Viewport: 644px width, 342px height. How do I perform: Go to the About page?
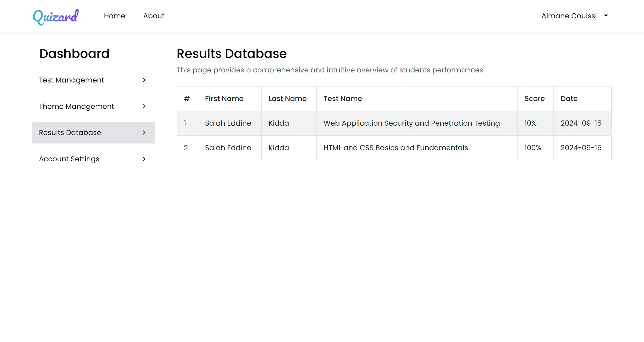(x=154, y=16)
